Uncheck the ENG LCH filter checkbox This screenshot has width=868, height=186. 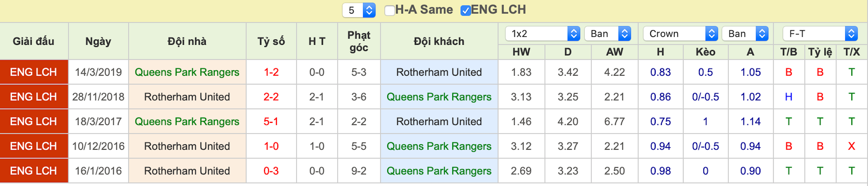[x=465, y=10]
